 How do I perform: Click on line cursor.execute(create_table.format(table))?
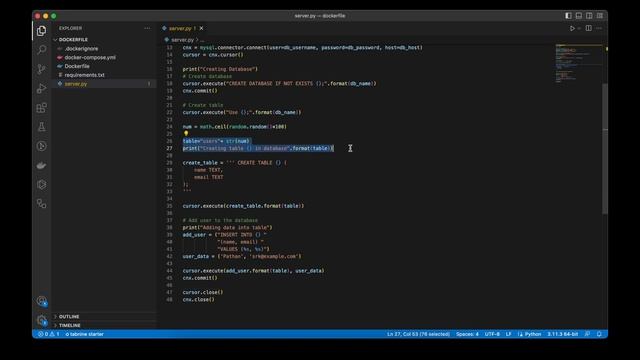pos(243,206)
